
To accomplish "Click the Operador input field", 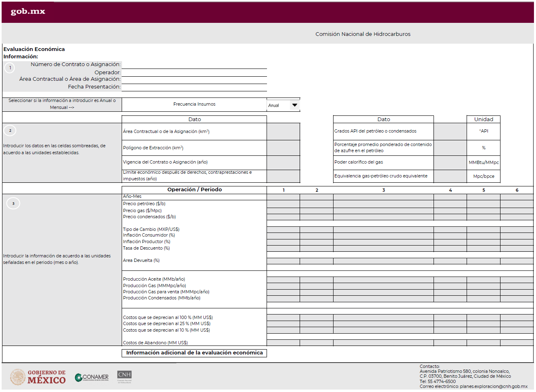I will (194, 73).
